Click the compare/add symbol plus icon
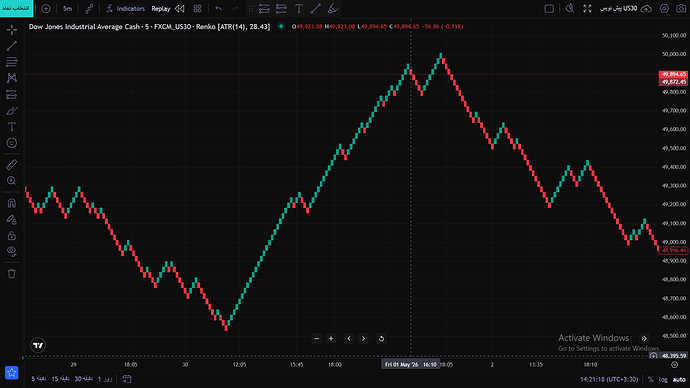Image resolution: width=690 pixels, height=388 pixels. (46, 9)
